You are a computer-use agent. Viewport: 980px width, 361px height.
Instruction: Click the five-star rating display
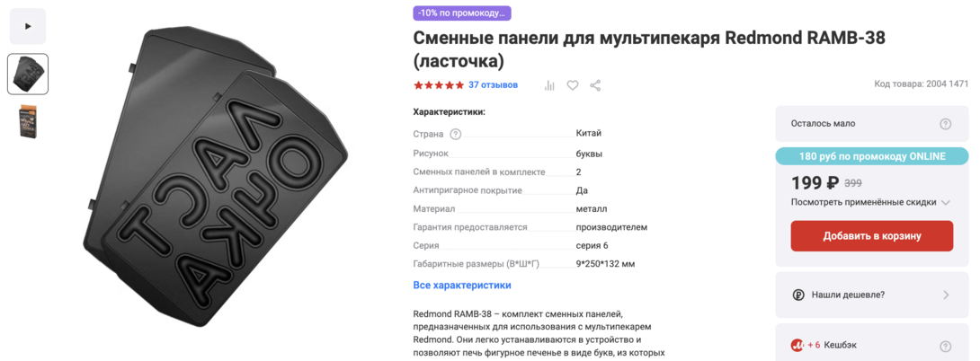(x=439, y=85)
